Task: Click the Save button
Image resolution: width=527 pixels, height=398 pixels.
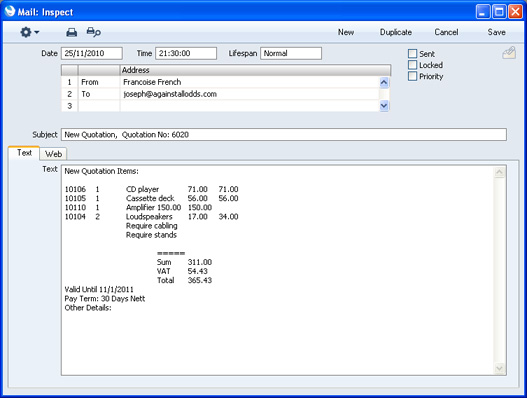Action: 496,32
